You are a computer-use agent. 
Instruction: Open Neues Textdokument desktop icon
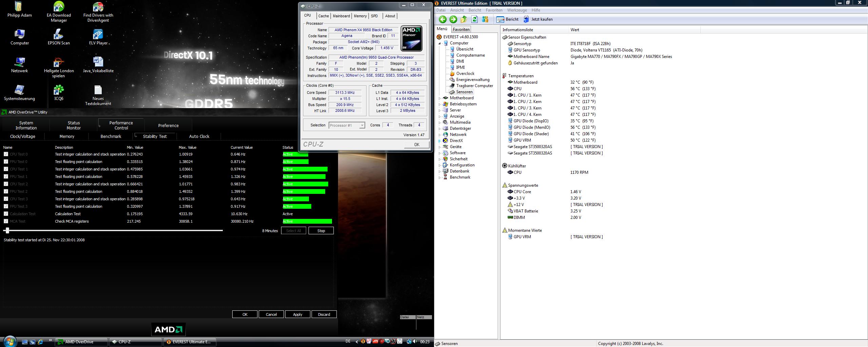(98, 95)
